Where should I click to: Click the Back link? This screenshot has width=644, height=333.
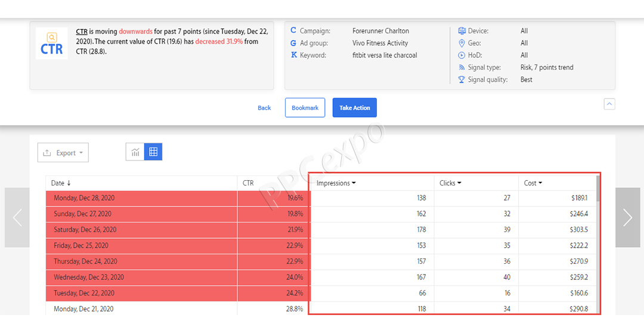(264, 107)
